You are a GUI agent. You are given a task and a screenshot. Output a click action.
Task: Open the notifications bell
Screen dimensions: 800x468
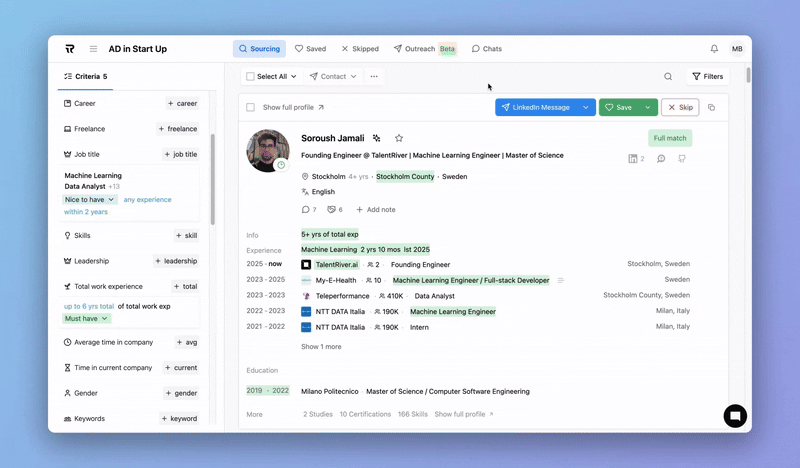(714, 49)
